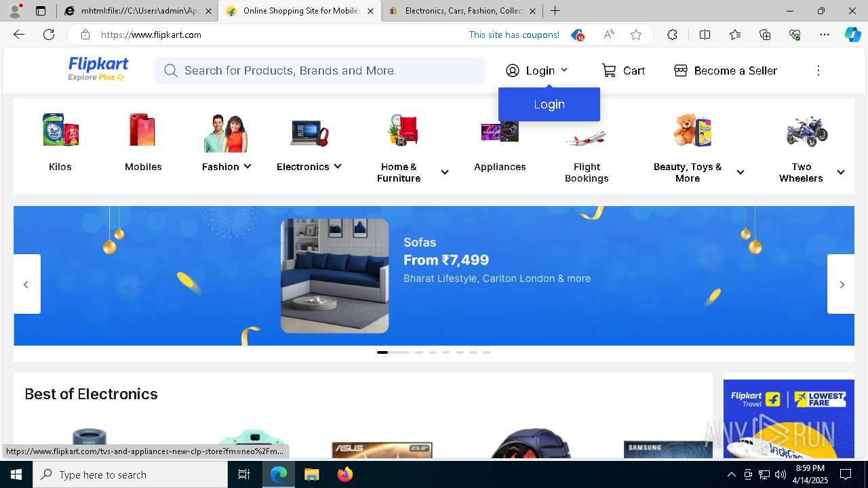
Task: Open Beauty, Toys & More teddy icon
Action: pos(692,130)
